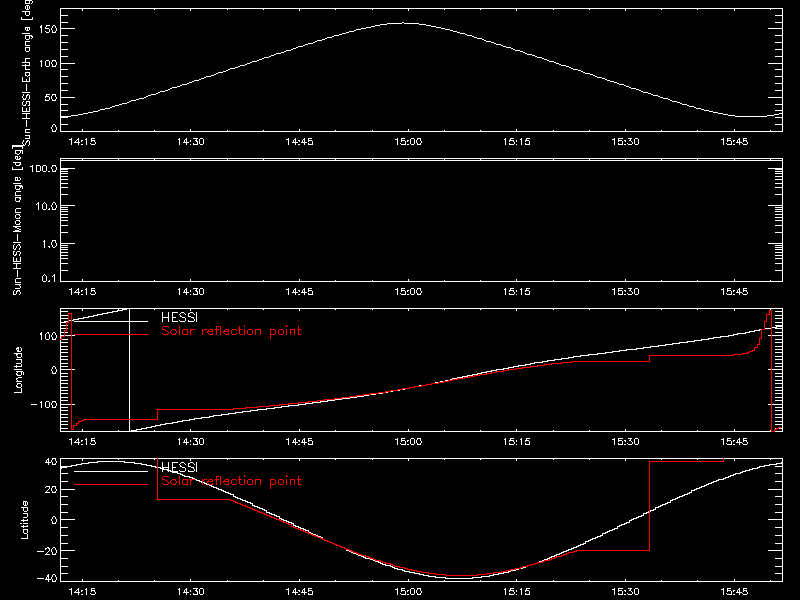
Task: Click red Solar reflection point legend in Latitude plot
Action: click(231, 481)
